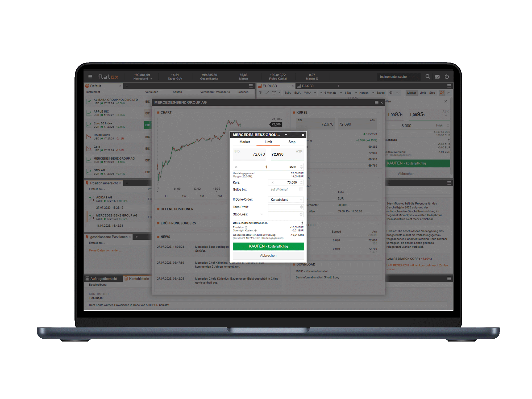The height and width of the screenshot is (399, 532).
Task: Adjust quantity stepper in Mercedes order dialog
Action: click(x=301, y=167)
